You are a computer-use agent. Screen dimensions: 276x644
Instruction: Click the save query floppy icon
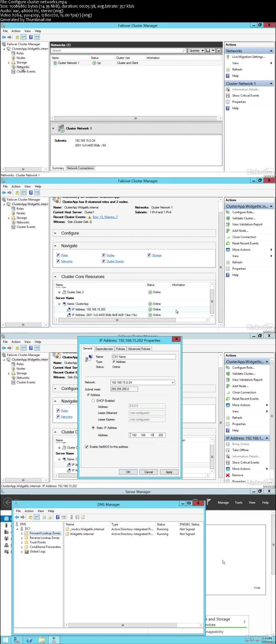tap(208, 50)
